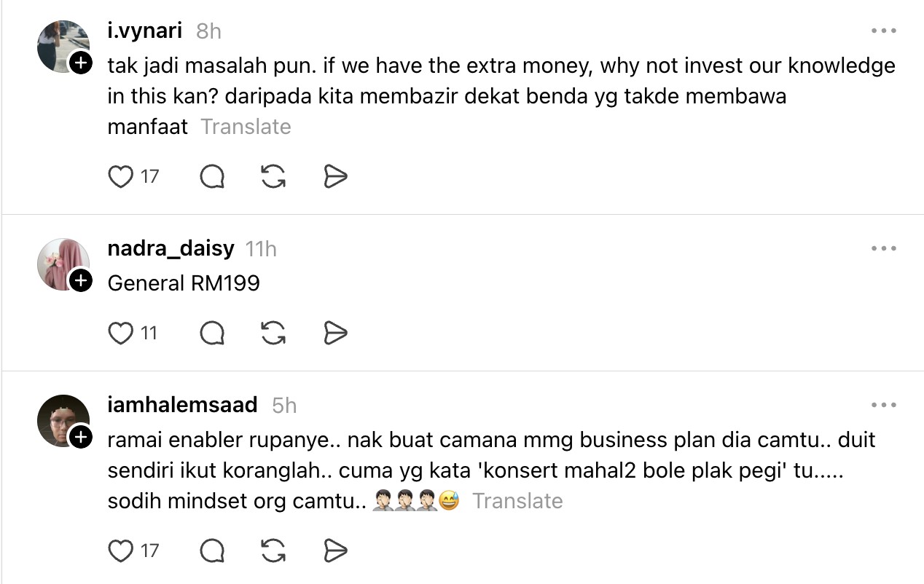Open more options for iamhalemsaad's comment
924x584 pixels.
(883, 406)
